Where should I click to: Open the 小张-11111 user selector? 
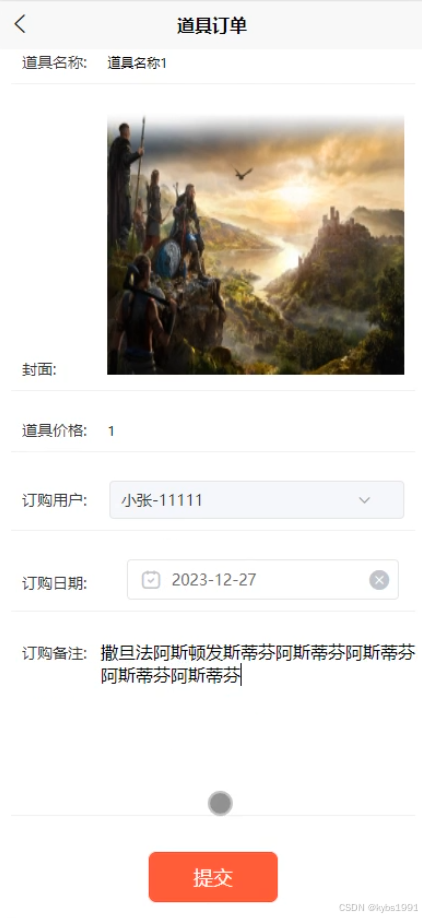(257, 500)
